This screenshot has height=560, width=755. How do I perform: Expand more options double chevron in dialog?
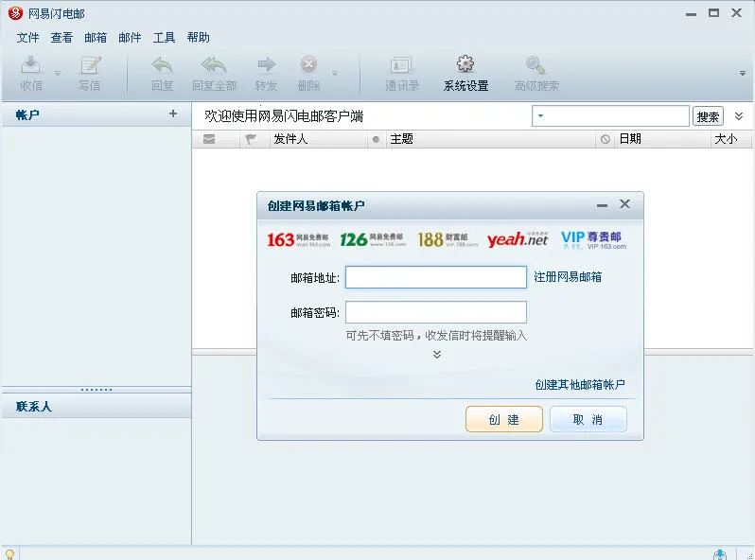tap(437, 355)
